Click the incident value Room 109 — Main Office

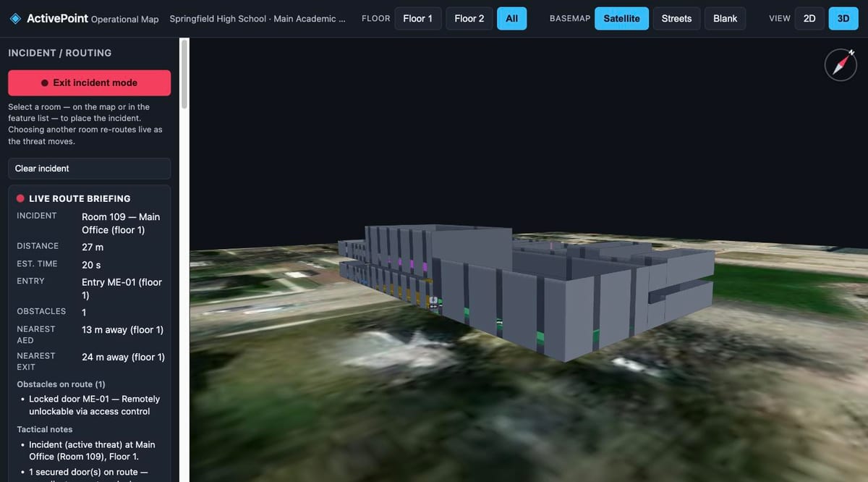pyautogui.click(x=121, y=223)
